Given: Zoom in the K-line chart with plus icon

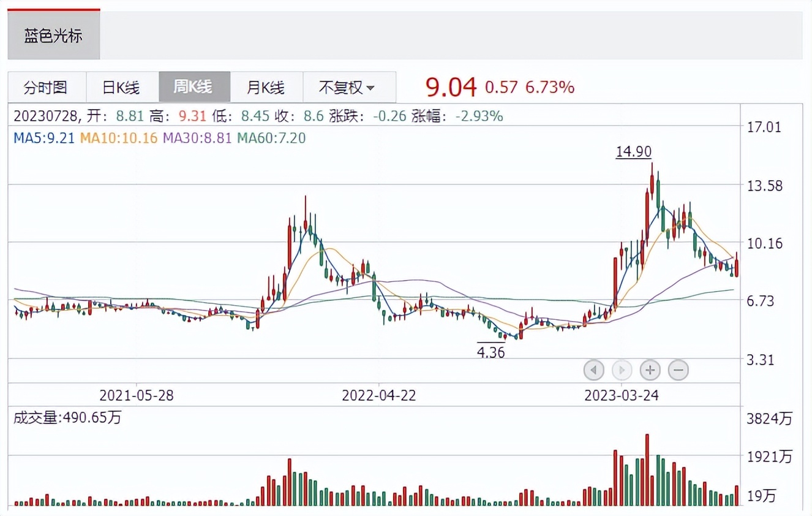Looking at the screenshot, I should tap(650, 370).
